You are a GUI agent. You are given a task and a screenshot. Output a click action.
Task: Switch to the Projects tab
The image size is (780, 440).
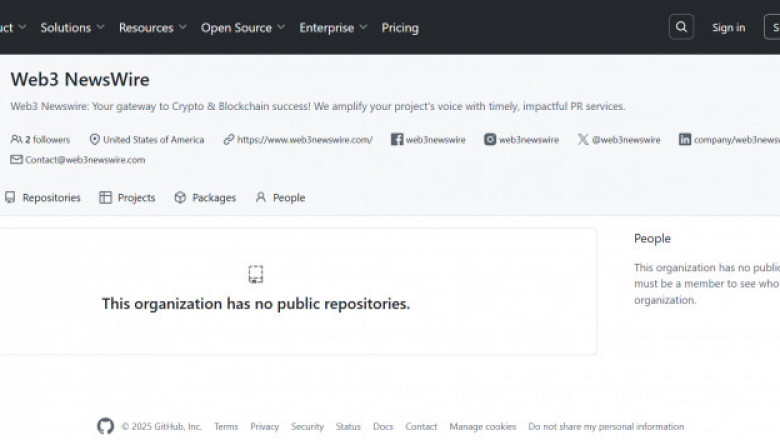(127, 197)
